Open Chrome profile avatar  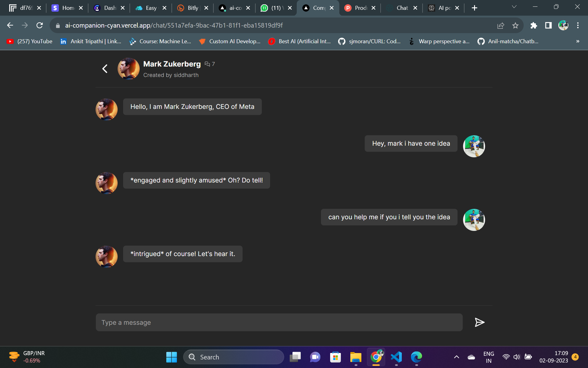tap(563, 25)
